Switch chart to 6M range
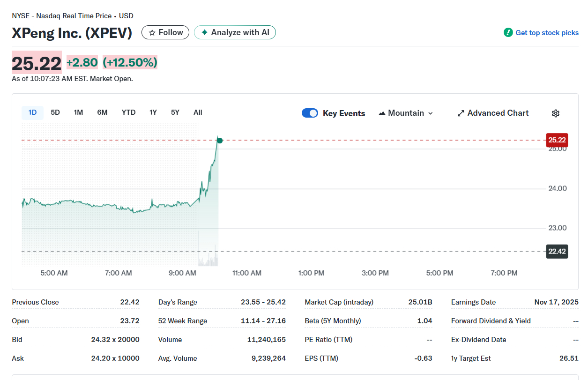 coord(102,112)
